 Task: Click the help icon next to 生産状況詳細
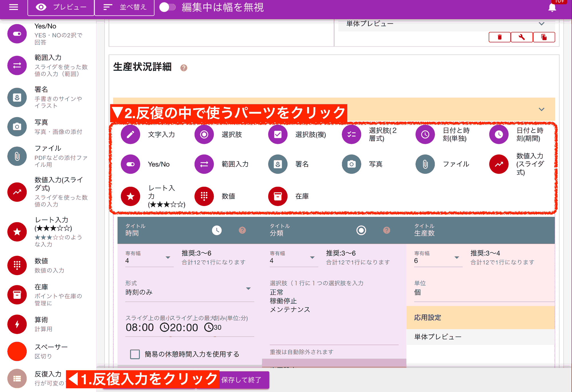(x=184, y=68)
